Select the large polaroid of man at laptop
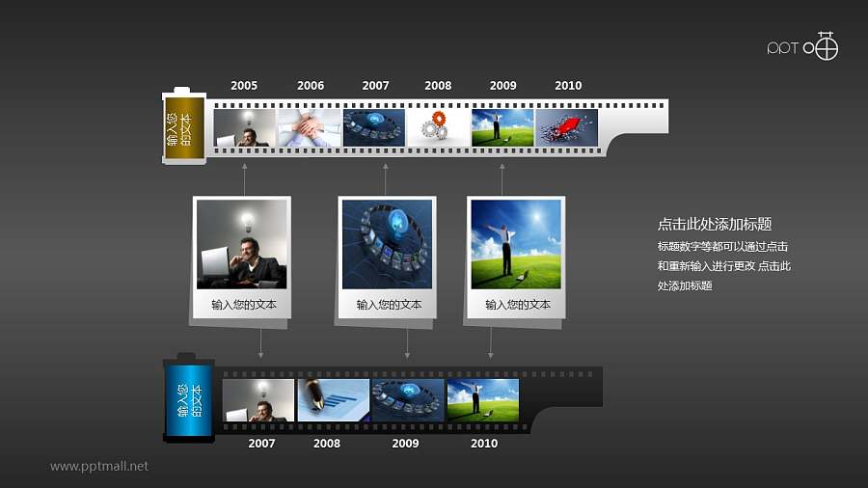The image size is (868, 488). (241, 244)
